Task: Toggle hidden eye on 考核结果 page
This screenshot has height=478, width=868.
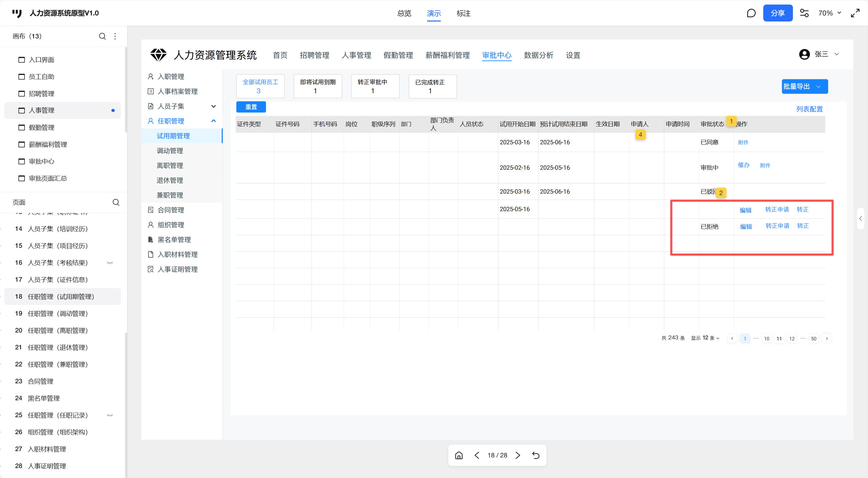Action: [110, 263]
